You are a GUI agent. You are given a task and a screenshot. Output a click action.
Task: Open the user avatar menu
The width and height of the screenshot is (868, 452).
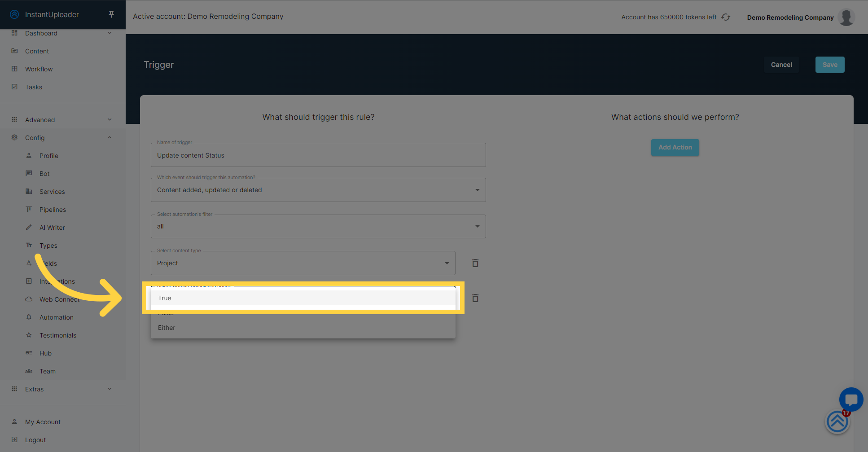click(x=846, y=17)
